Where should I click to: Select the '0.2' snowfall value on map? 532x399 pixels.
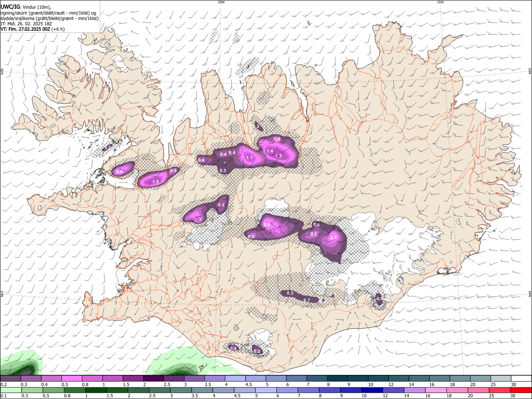(x=307, y=300)
